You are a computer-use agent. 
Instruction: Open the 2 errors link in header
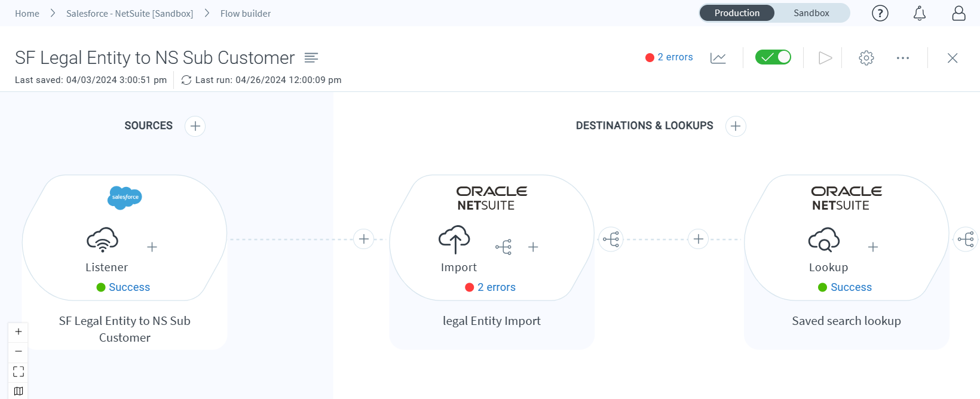click(675, 57)
